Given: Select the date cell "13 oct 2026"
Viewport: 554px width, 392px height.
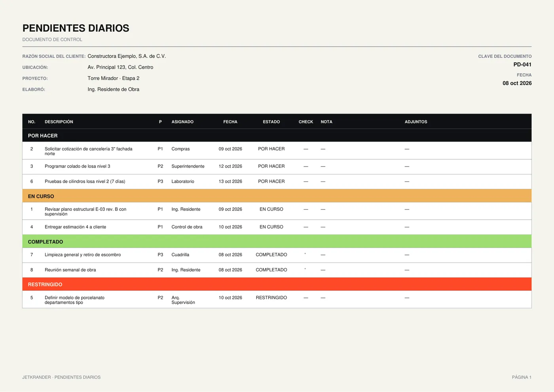Looking at the screenshot, I should click(230, 182).
